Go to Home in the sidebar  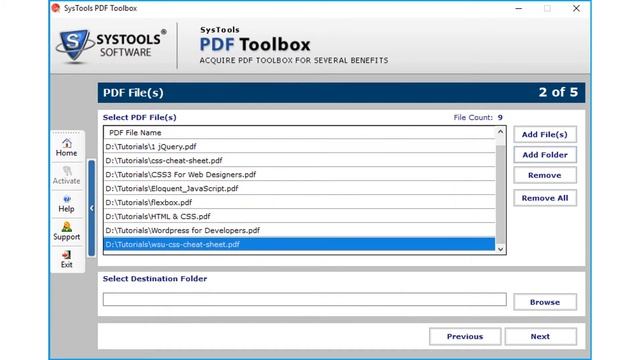pyautogui.click(x=67, y=148)
